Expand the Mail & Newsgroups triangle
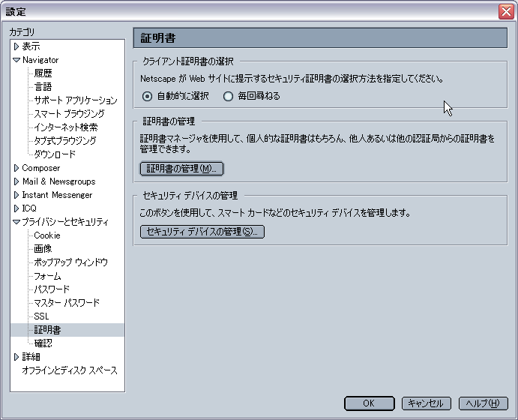This screenshot has width=518, height=420. [16, 181]
